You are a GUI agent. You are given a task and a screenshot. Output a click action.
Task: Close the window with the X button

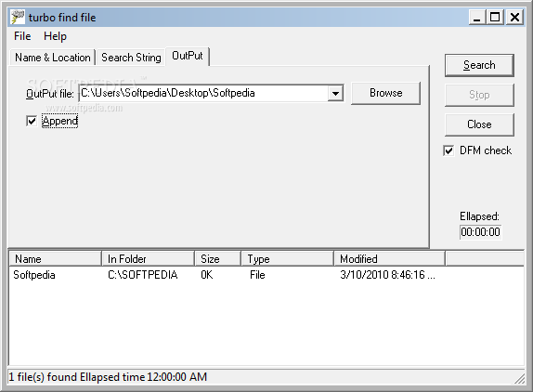[x=514, y=17]
